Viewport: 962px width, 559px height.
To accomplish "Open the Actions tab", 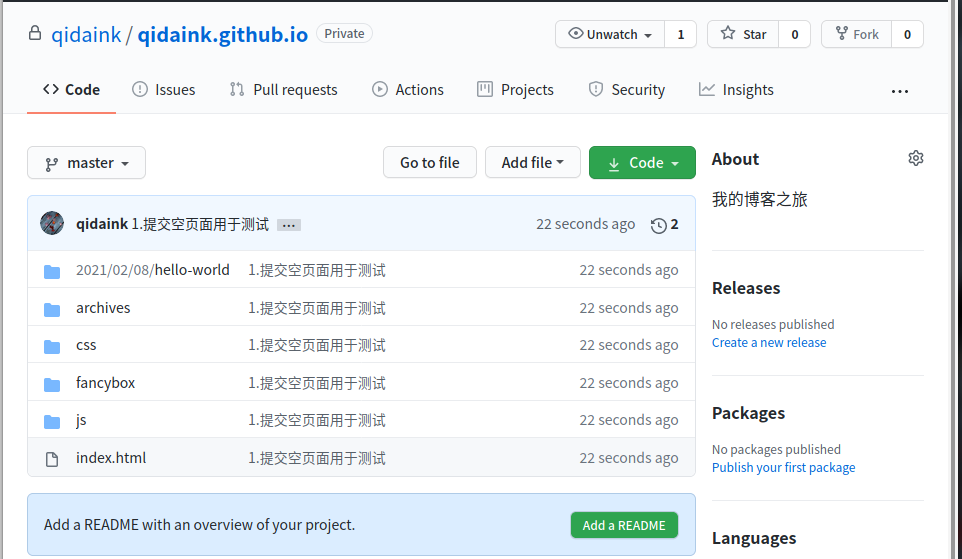I will [x=408, y=90].
